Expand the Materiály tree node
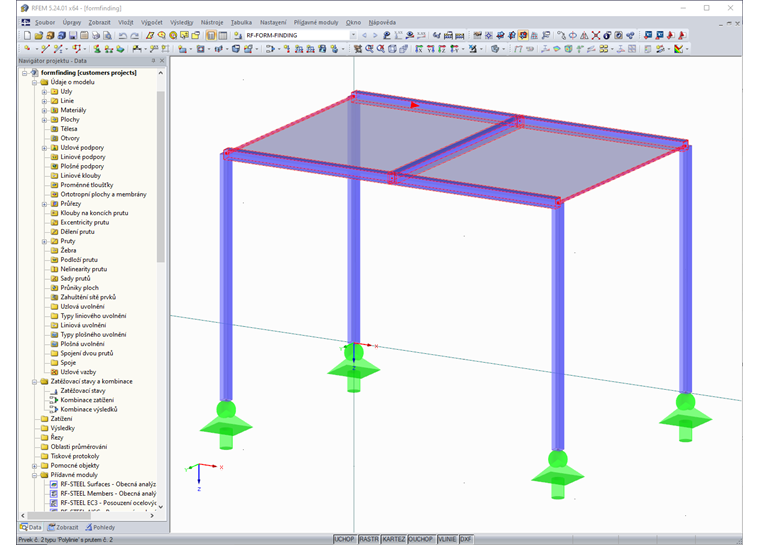This screenshot has width=760, height=545. pyautogui.click(x=44, y=111)
